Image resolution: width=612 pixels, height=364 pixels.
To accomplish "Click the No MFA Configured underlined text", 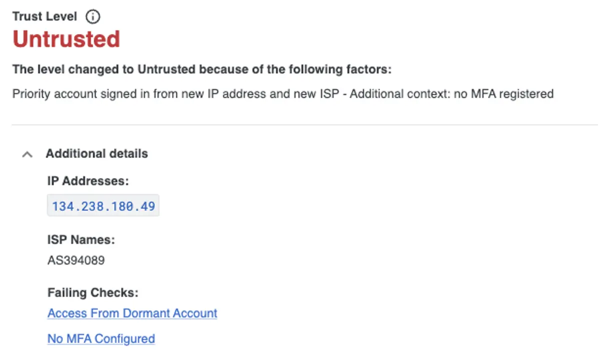I will tap(100, 338).
